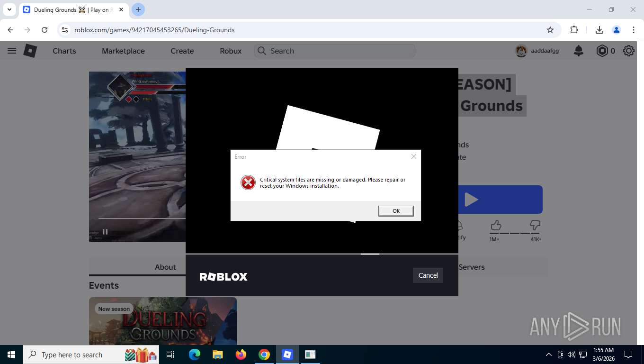This screenshot has height=364, width=644.
Task: Open Task View on the taskbar
Action: click(x=170, y=355)
